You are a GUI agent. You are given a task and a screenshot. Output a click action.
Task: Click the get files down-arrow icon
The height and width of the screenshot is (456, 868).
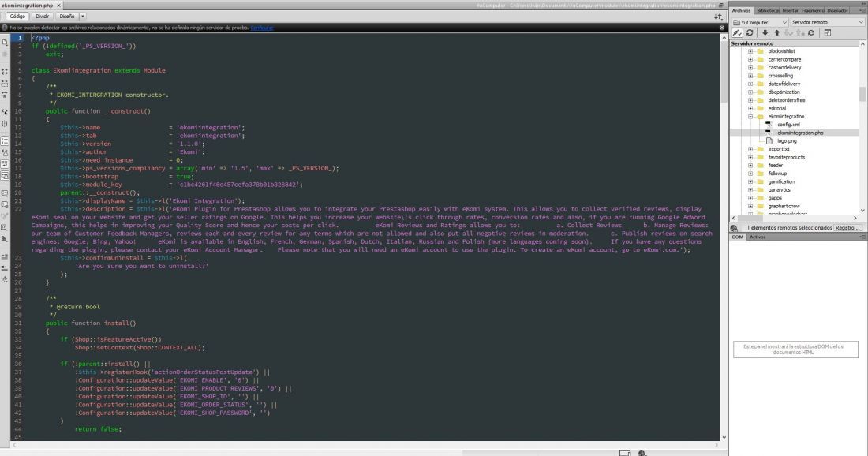765,33
